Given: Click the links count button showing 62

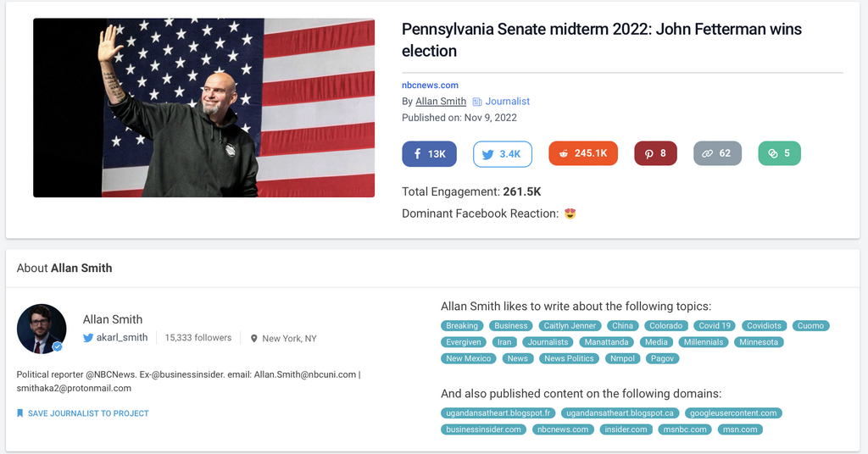Looking at the screenshot, I should click(717, 153).
